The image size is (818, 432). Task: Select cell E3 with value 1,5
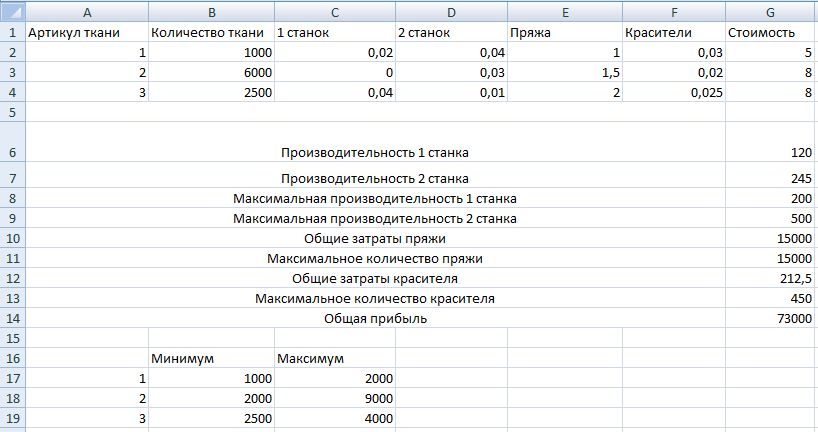[x=565, y=73]
